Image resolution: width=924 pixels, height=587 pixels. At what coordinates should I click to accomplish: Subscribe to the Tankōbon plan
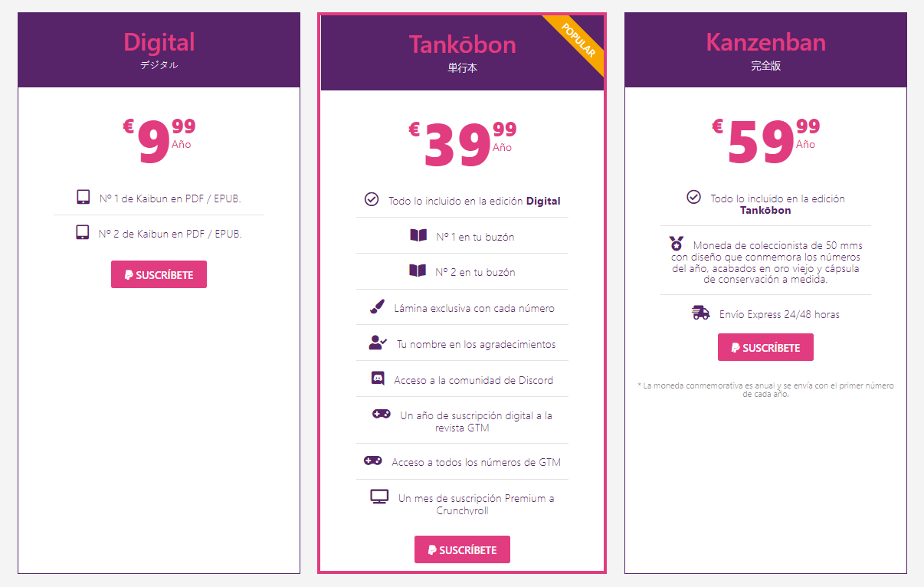point(462,549)
